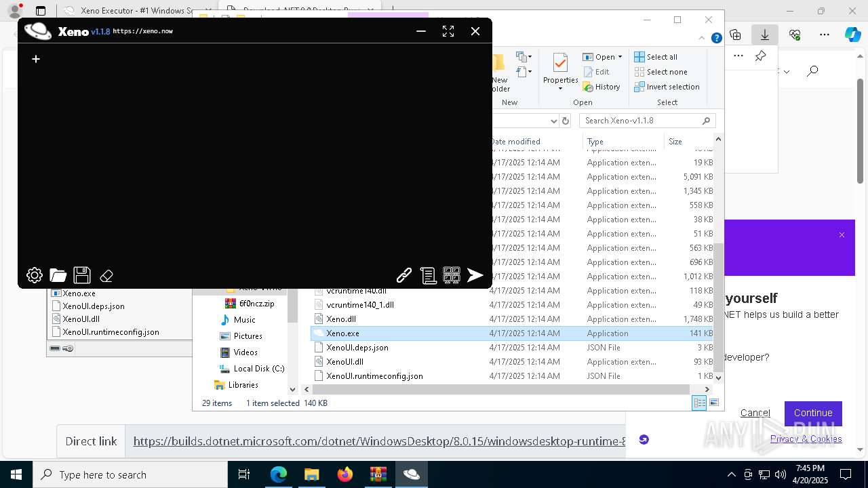Execute the script with Xeno arrow icon
The image size is (868, 488).
(x=475, y=275)
